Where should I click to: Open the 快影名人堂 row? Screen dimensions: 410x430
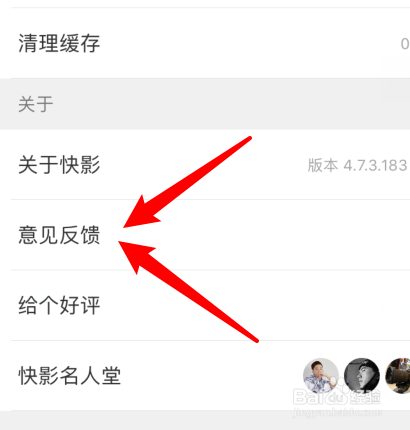tap(205, 376)
